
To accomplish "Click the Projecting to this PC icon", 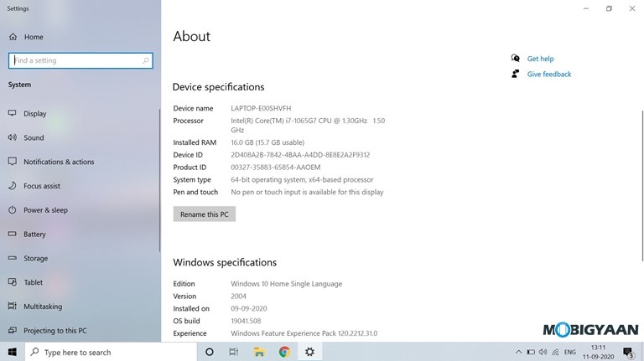I will click(x=13, y=330).
